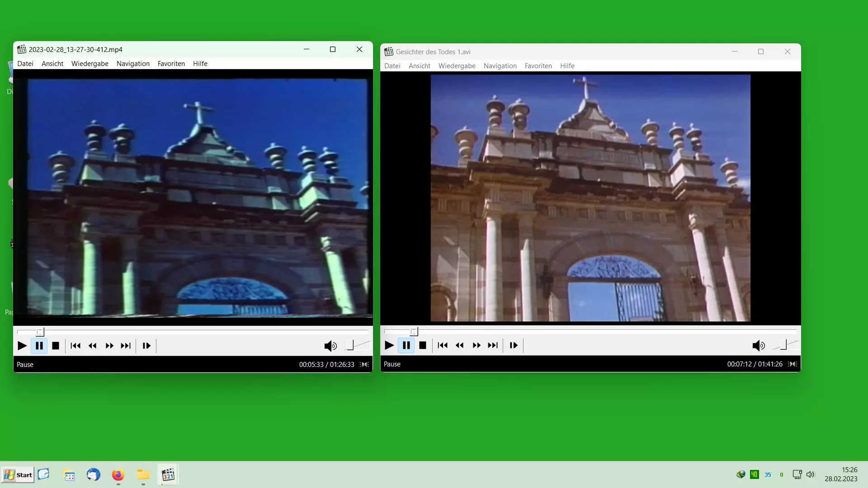Open Navigation menu in Gesichter des Todes window
Screen dimensions: 868x488
[500, 66]
